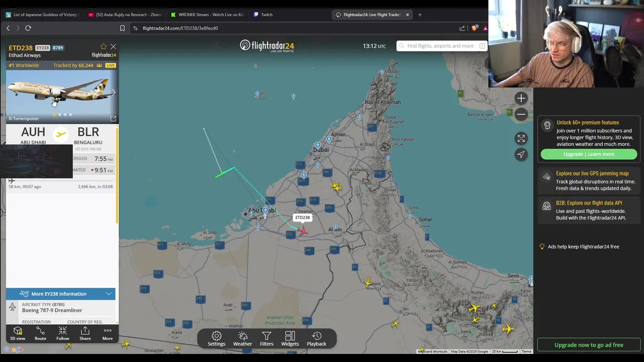Image resolution: width=644 pixels, height=362 pixels.
Task: Click the Sohar airport pin marker
Action: coord(410,216)
